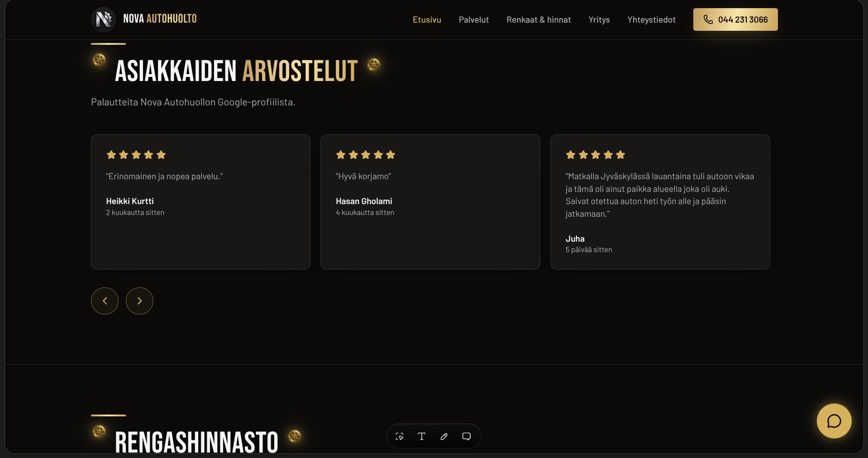This screenshot has height=458, width=868.
Task: Open Yhteystiedot page link
Action: (651, 20)
